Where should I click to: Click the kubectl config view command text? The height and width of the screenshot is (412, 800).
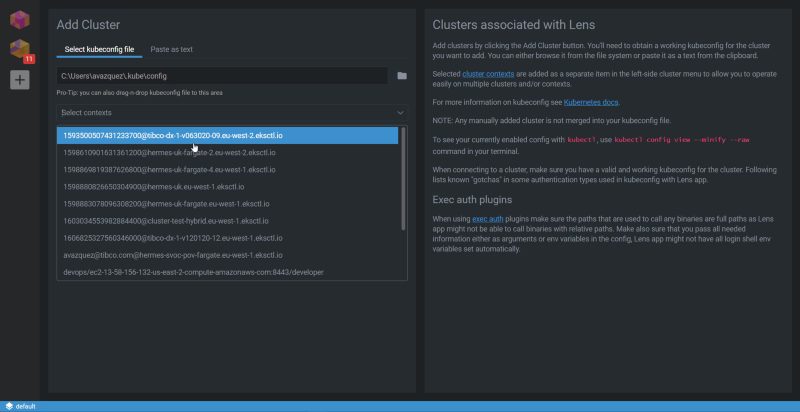click(682, 140)
